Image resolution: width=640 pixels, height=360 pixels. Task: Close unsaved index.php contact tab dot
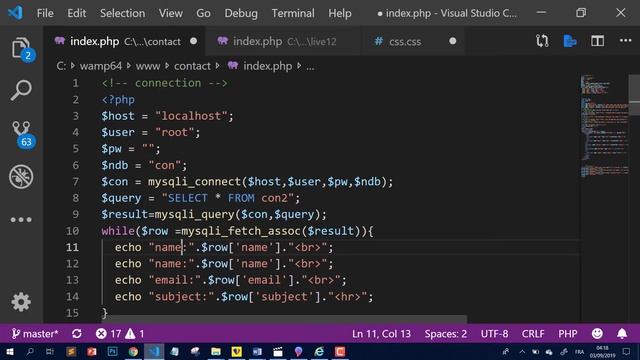pyautogui.click(x=193, y=41)
